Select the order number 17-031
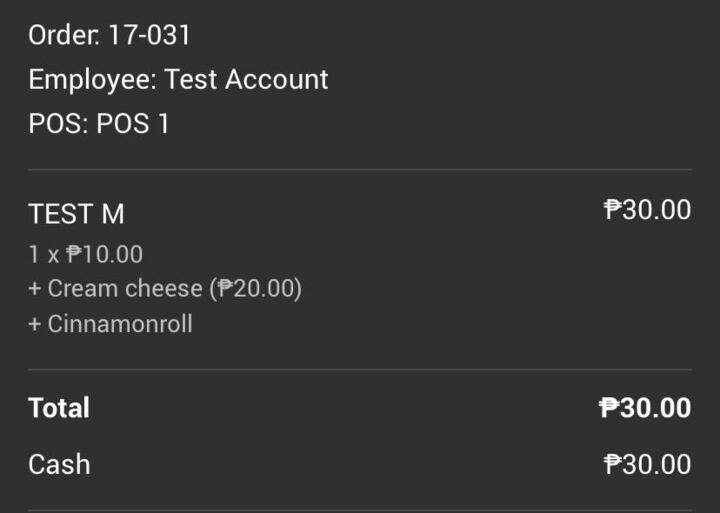 click(150, 36)
